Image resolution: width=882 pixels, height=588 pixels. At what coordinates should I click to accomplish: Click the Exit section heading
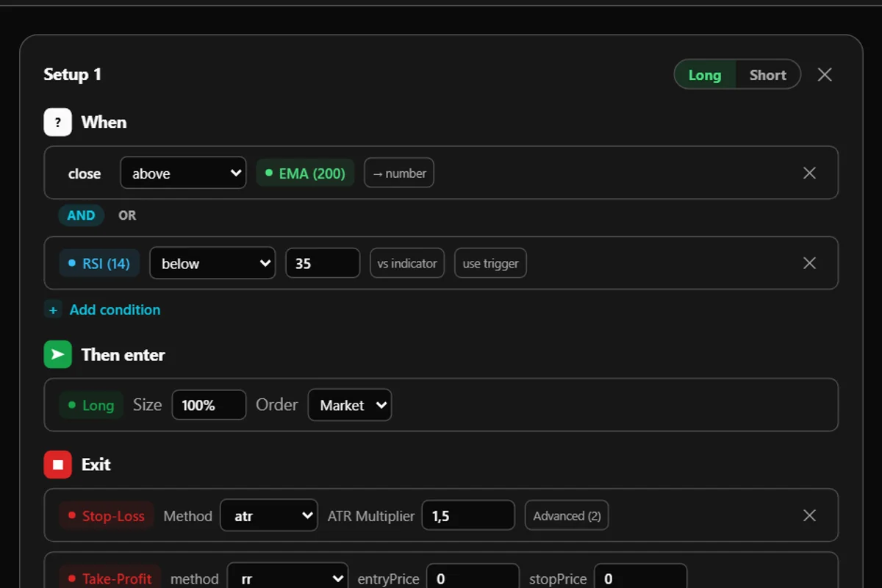[x=96, y=465]
